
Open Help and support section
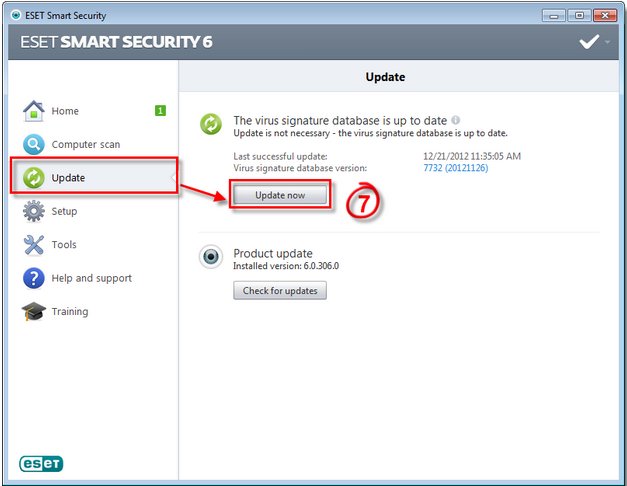92,278
